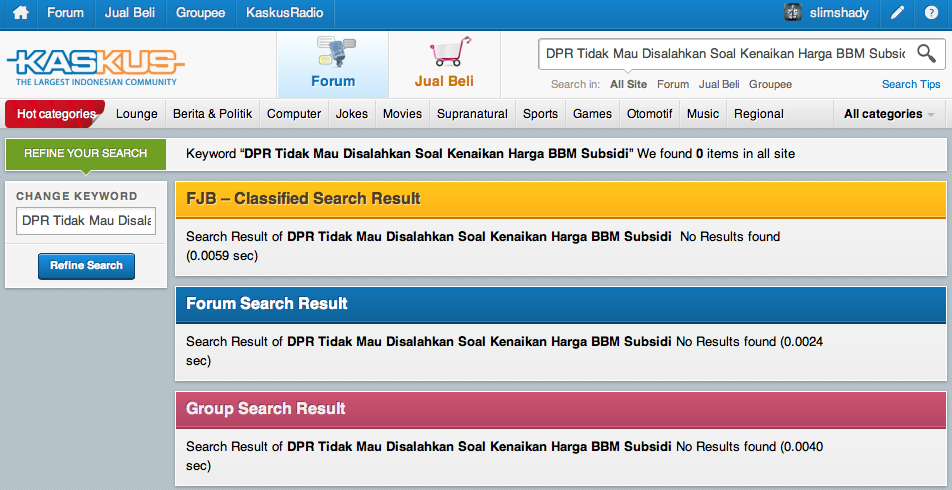Click the Change Keyword input field
Viewport: 952px width, 490px height.
(x=86, y=221)
